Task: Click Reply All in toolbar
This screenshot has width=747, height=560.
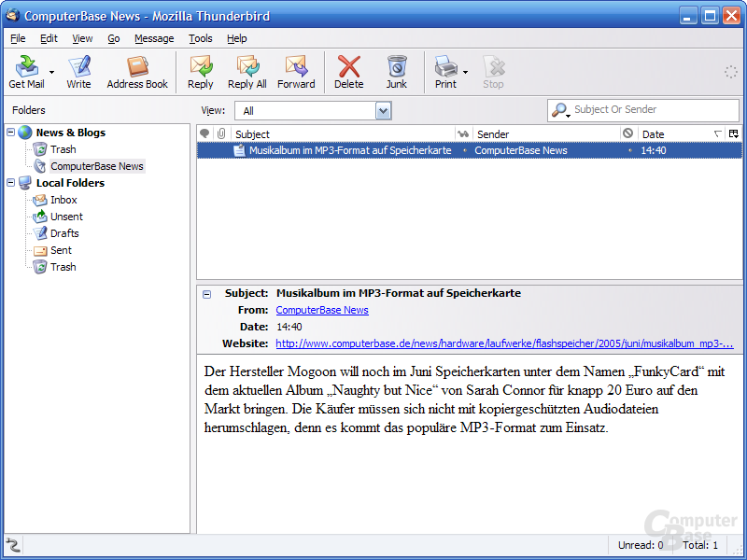Action: [247, 72]
